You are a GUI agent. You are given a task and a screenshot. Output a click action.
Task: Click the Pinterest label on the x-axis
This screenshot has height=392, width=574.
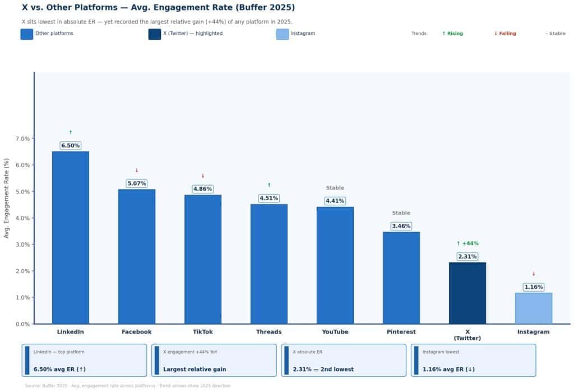pyautogui.click(x=401, y=332)
